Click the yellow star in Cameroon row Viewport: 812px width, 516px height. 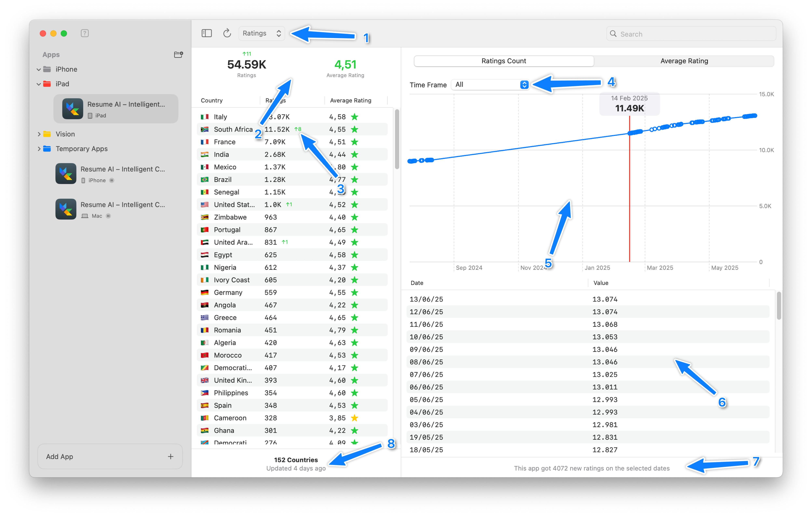(354, 418)
